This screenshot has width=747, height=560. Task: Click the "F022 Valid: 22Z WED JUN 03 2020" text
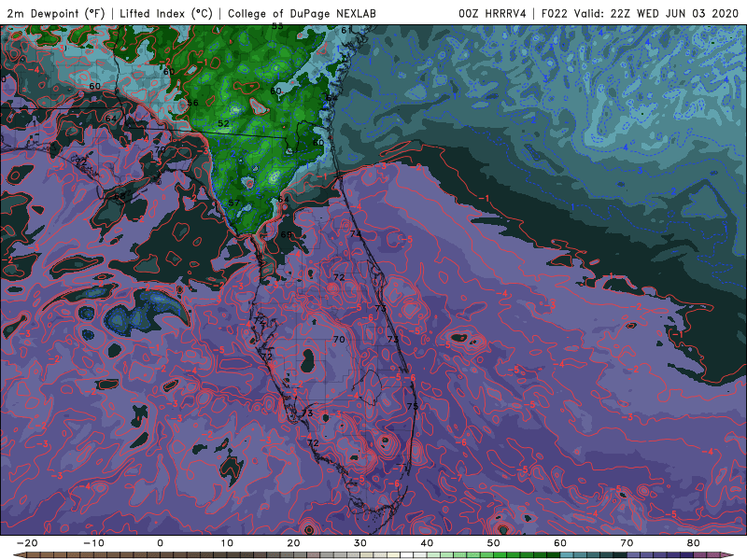coord(640,13)
